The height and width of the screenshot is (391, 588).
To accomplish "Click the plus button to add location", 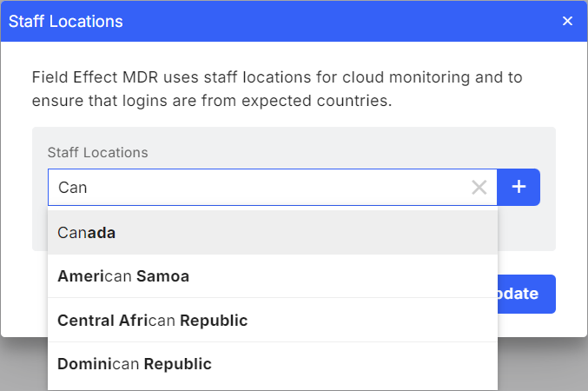I will [519, 187].
